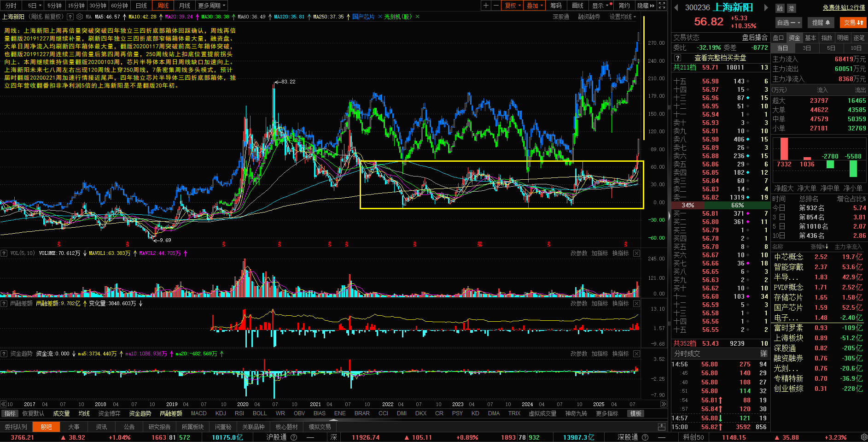
Task: Open the 免费体验L2行情 link
Action: 844,7
